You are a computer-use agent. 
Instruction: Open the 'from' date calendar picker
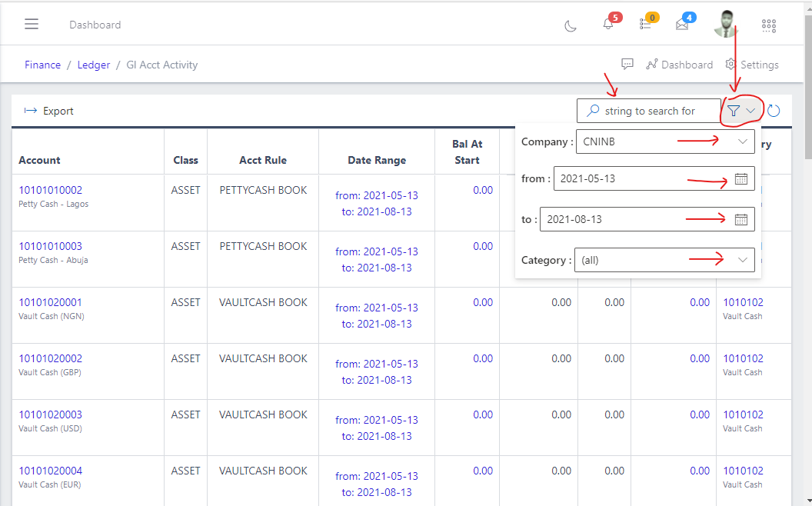(x=741, y=178)
